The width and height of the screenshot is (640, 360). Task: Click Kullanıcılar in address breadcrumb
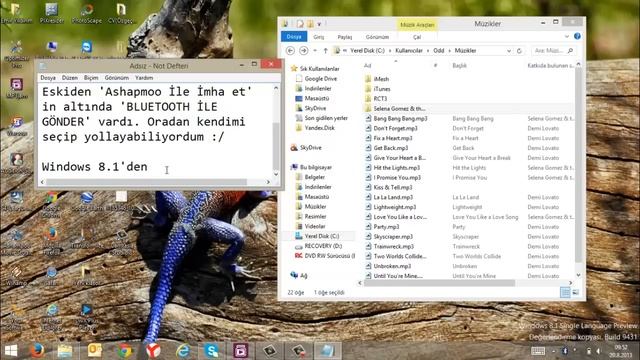[x=409, y=51]
